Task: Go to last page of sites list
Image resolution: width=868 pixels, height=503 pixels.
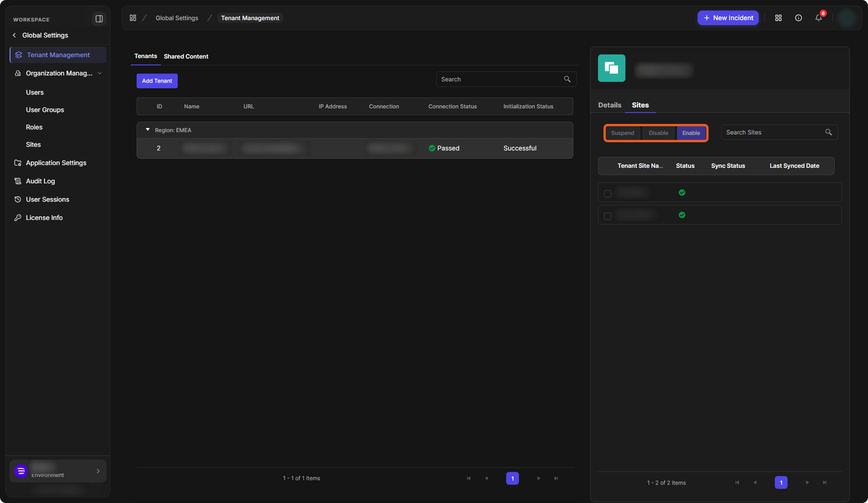Action: coord(825,482)
